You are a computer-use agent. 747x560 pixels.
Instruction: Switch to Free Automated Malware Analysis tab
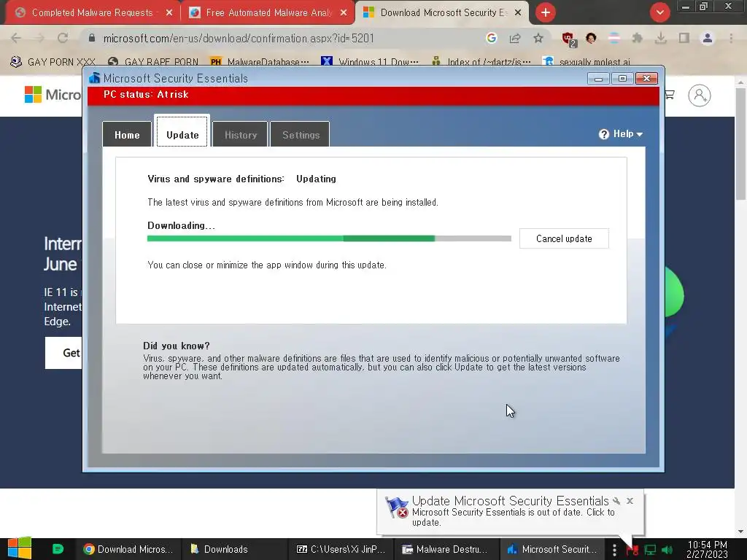click(x=267, y=13)
